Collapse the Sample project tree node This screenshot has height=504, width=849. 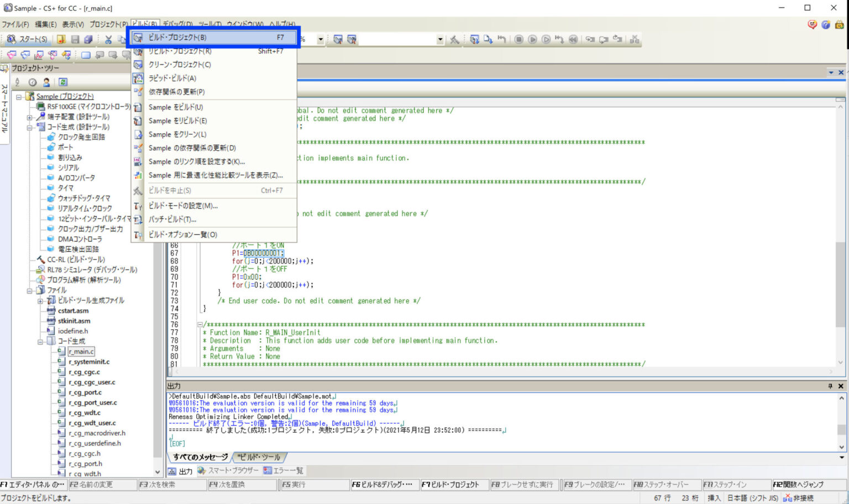[18, 96]
